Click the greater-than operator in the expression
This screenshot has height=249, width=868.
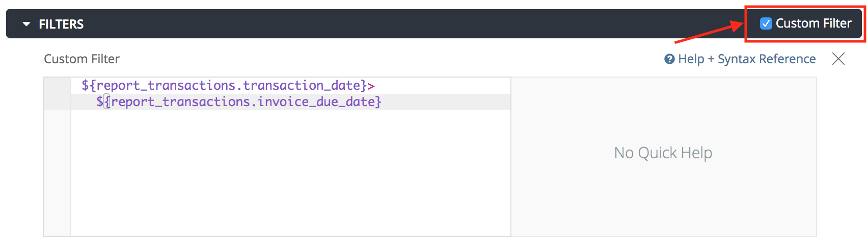pos(371,86)
